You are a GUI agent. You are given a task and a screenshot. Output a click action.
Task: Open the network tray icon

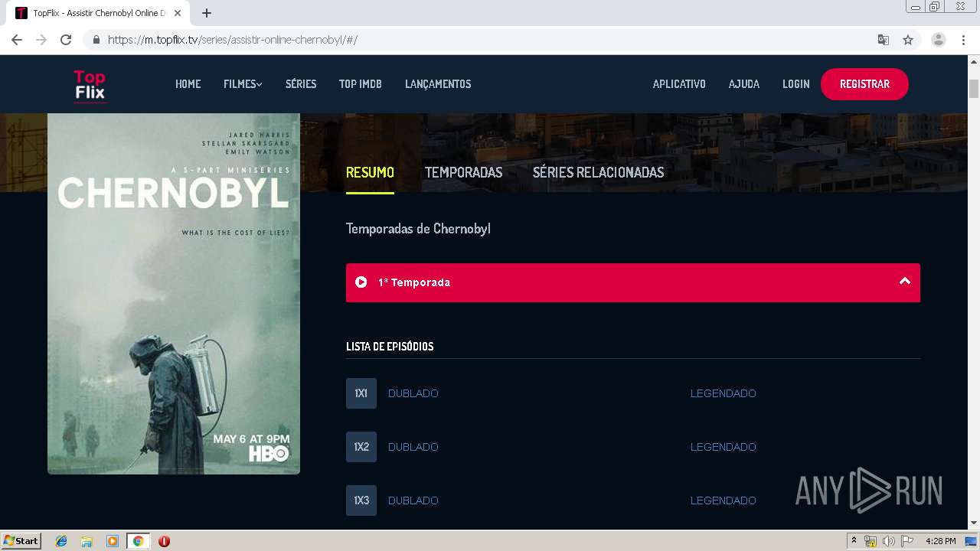tap(871, 541)
